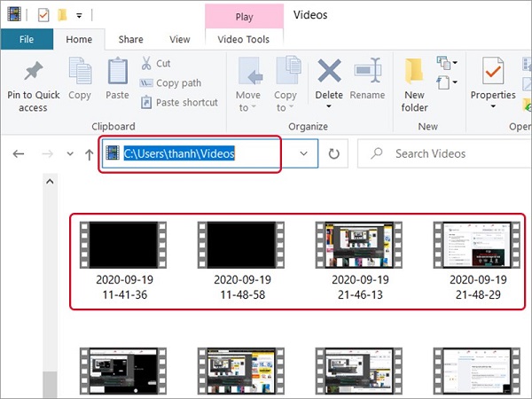Viewport: 532px width, 399px height.
Task: Open the address bar history dropdown
Action: tap(304, 153)
